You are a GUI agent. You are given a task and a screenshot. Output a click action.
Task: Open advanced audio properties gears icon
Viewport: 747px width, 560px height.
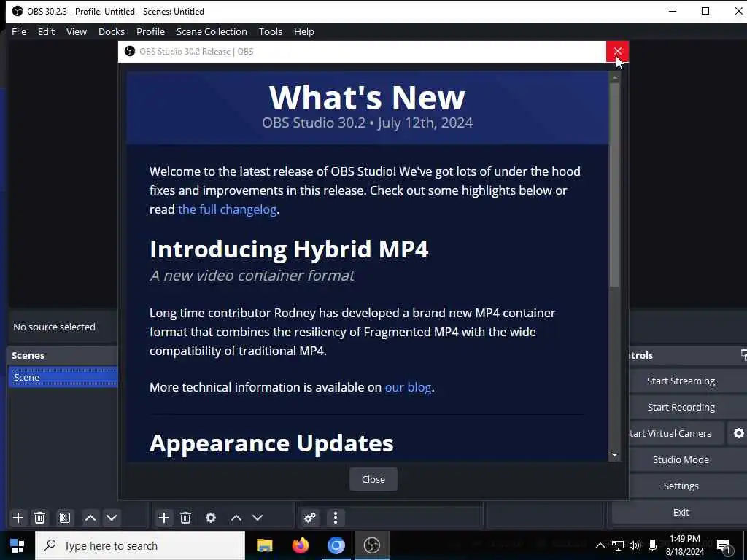tap(309, 518)
